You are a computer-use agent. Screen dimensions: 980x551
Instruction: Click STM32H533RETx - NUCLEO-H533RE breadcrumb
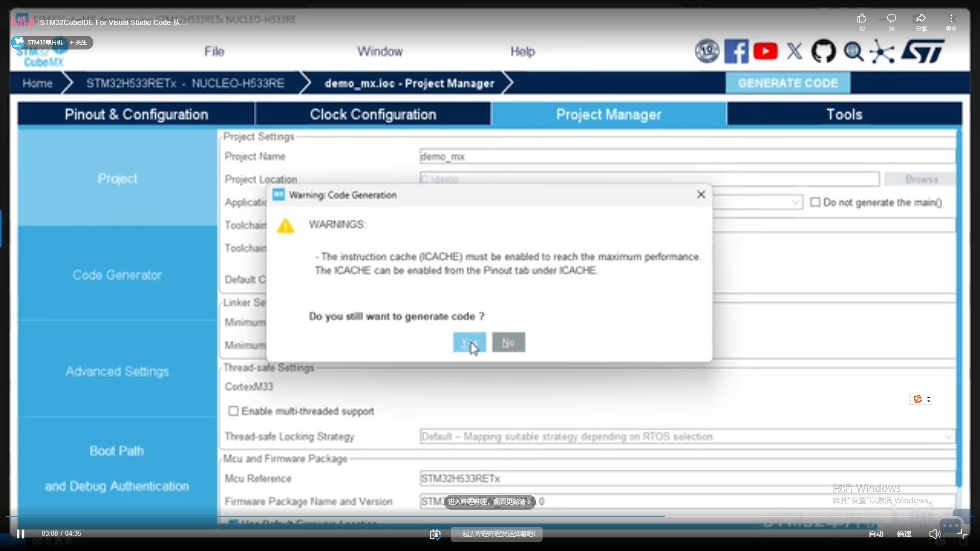coord(185,83)
